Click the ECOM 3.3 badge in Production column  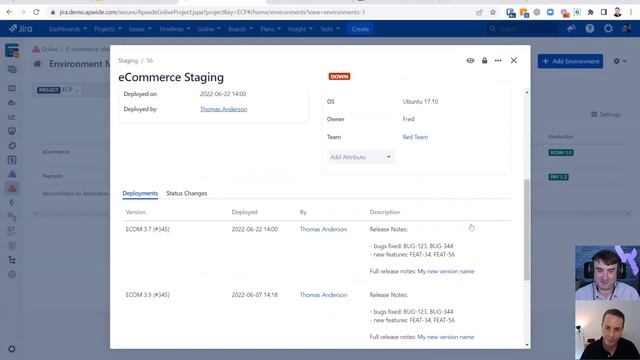[x=561, y=153]
